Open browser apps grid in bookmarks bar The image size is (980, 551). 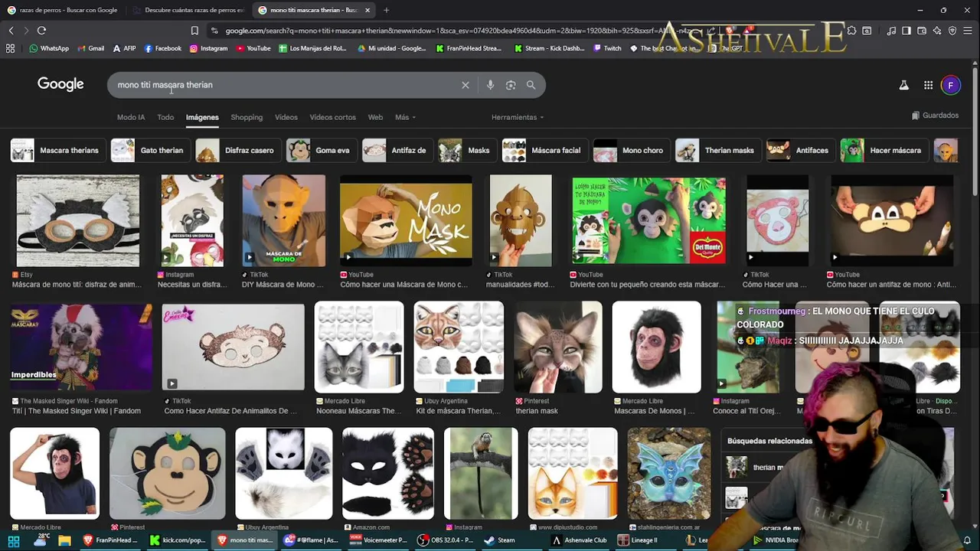click(10, 48)
